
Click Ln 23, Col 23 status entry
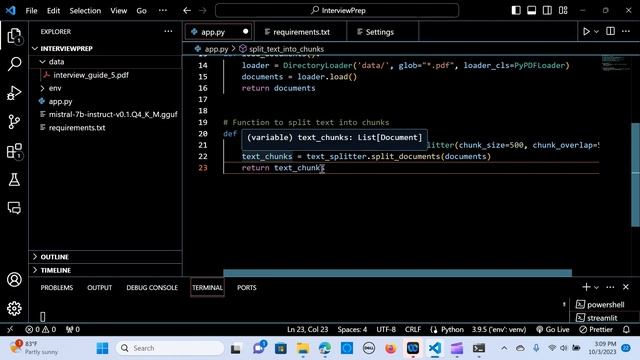(x=307, y=329)
